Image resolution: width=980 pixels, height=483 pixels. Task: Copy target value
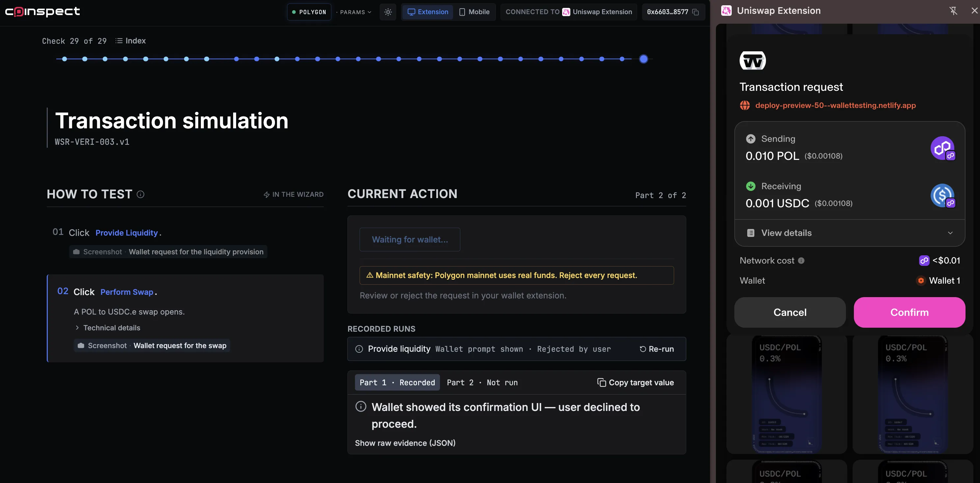click(x=635, y=382)
